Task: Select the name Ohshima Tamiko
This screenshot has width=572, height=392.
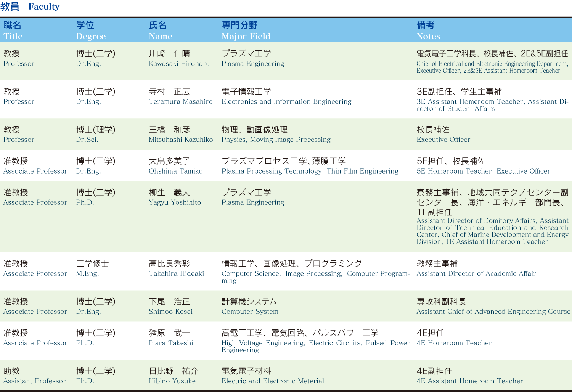Action: tap(176, 171)
